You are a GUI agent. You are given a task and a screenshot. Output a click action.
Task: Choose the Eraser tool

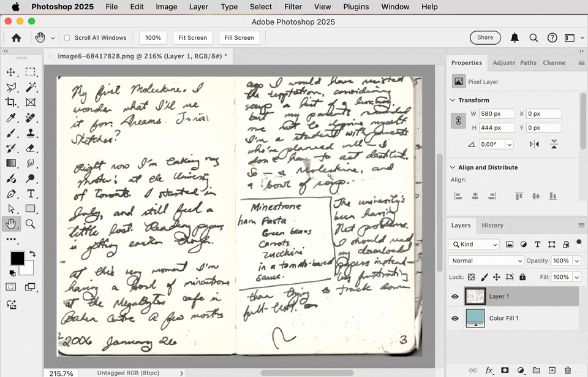(31, 148)
